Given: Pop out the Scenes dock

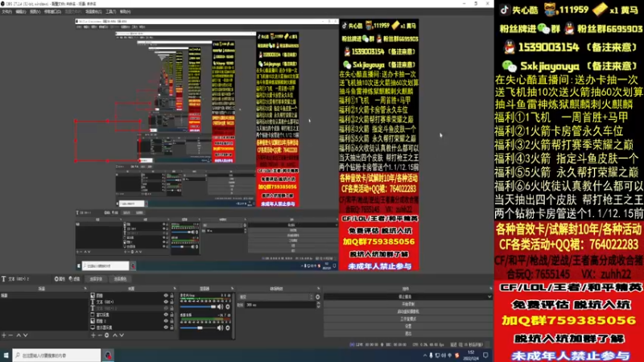Looking at the screenshot, I should point(85,289).
